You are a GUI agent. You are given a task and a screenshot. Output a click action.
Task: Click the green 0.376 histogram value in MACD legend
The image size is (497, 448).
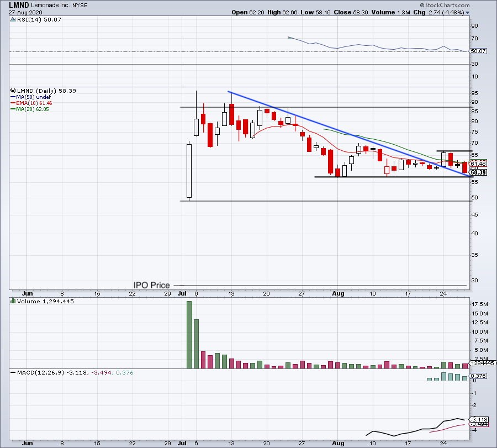tap(125, 372)
